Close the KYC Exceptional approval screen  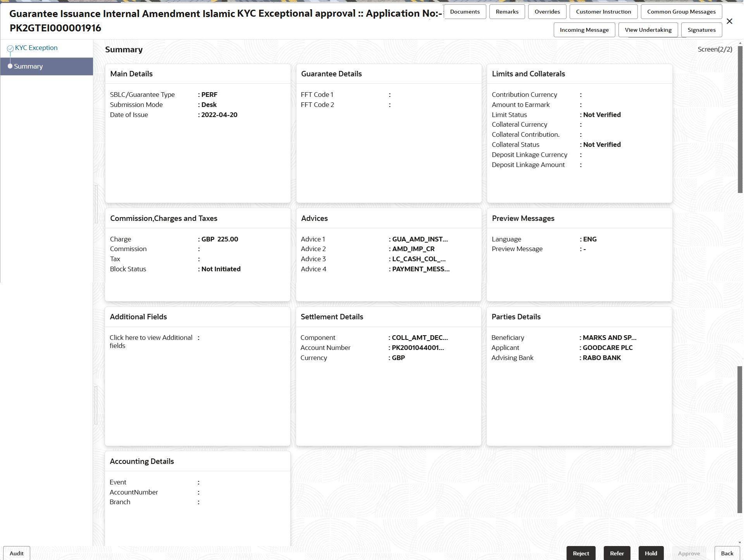click(730, 21)
